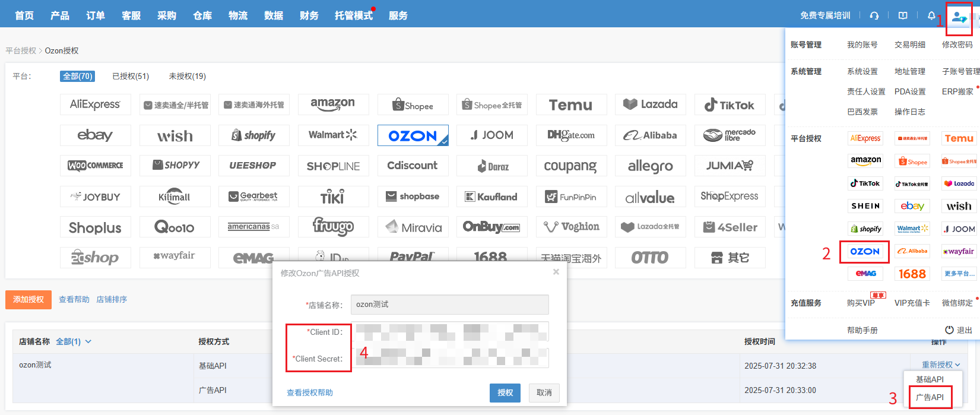
Task: Cancel the dialog with 取消 button
Action: pos(544,393)
